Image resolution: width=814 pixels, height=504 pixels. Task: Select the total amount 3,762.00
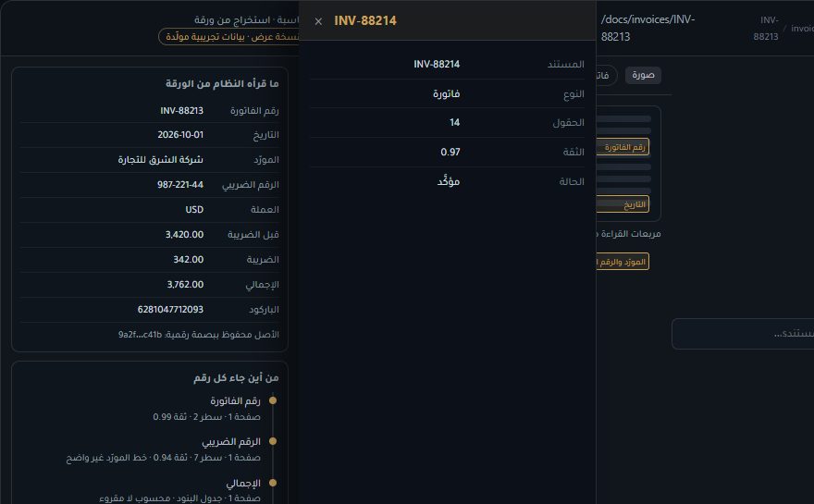click(x=185, y=284)
